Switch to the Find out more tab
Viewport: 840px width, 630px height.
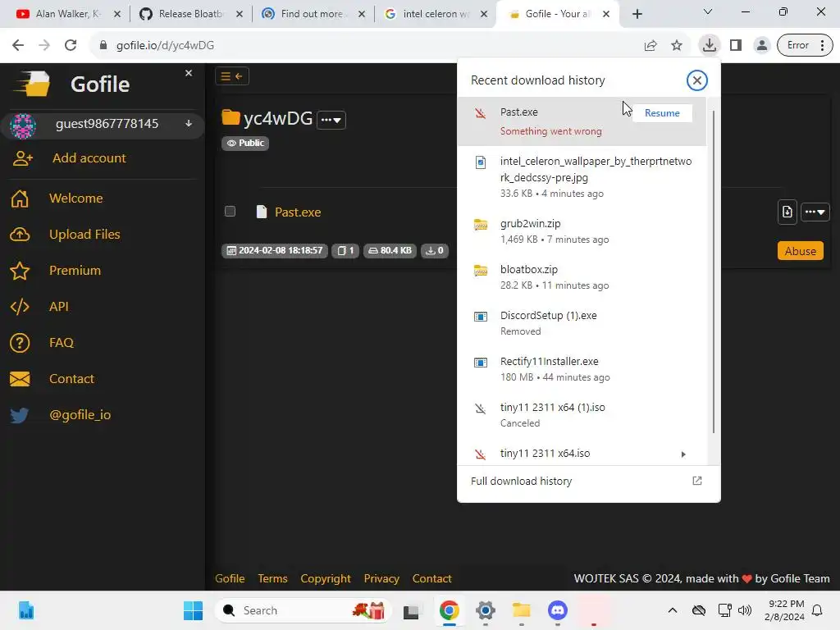[313, 14]
